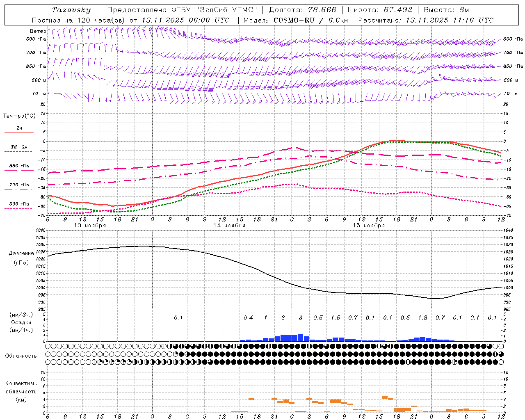Click the 1.8 three-hour precipitation value
Viewport: 525px width, 420px height.
point(422,318)
